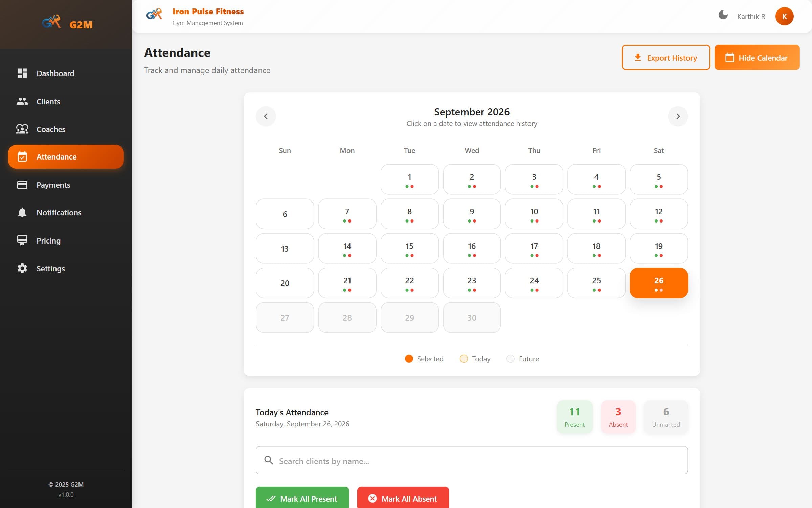Click the Unmarked count card showing 6
This screenshot has height=508, width=812.
point(666,417)
